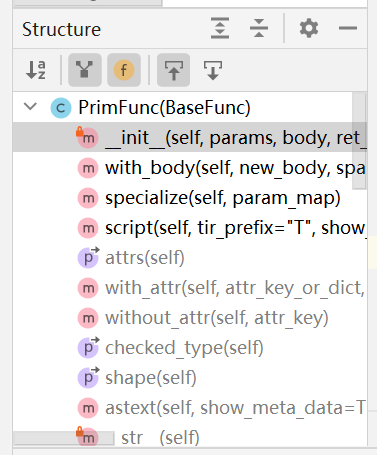Viewport: 377px width, 455px height.
Task: Click the checked_type property icon
Action: click(88, 347)
